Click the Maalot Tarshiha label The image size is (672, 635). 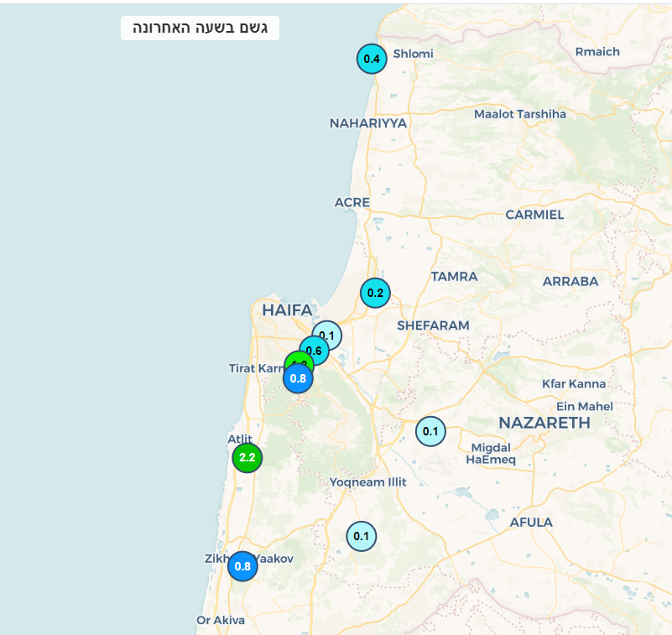pos(520,114)
